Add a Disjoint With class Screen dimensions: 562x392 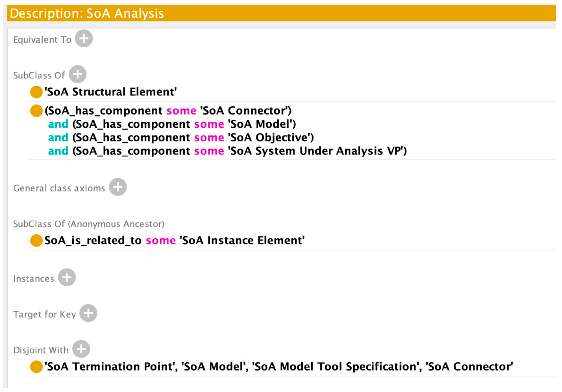(x=81, y=349)
